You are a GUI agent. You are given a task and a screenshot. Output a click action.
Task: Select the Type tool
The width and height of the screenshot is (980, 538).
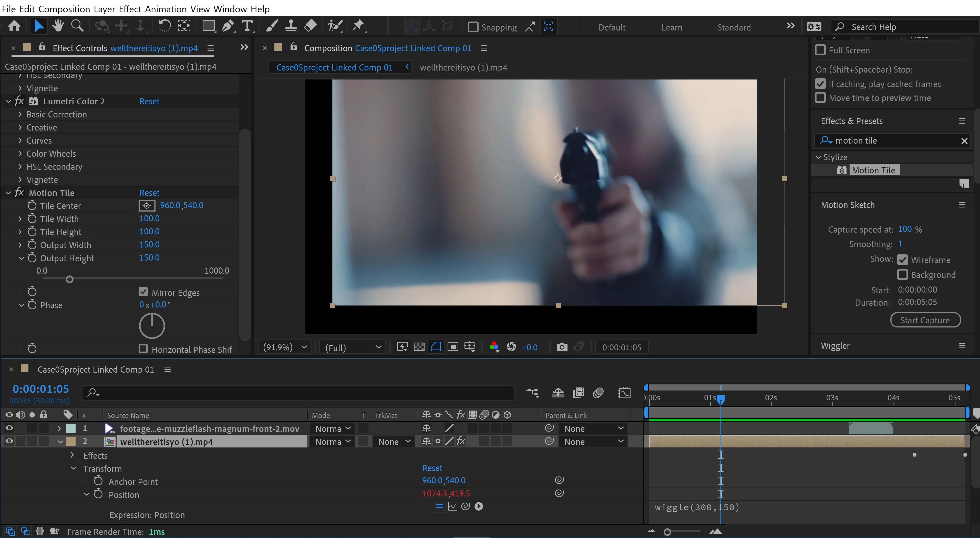(247, 26)
